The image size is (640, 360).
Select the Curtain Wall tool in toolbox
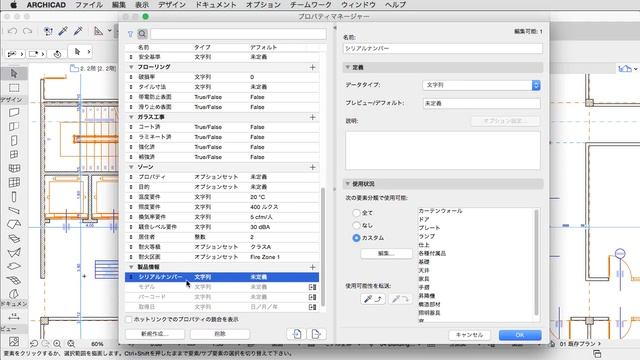click(x=14, y=182)
